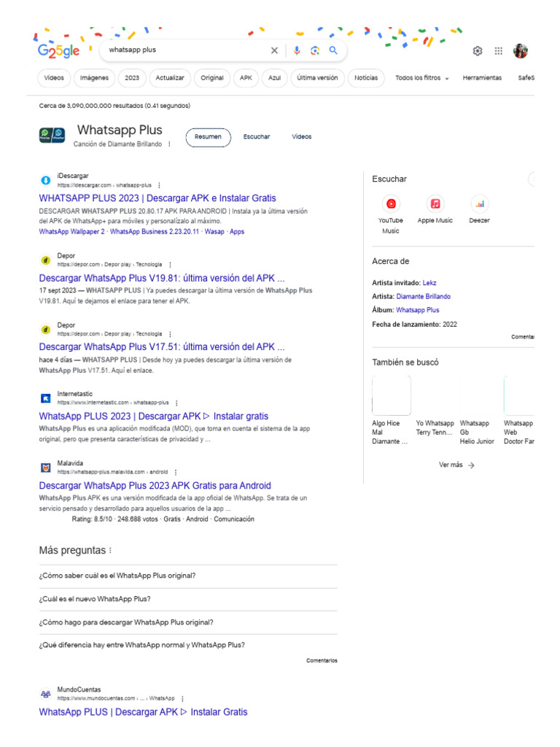Open MundoCuentas WhatsApp PLUS result link
The height and width of the screenshot is (747, 560).
(x=144, y=712)
